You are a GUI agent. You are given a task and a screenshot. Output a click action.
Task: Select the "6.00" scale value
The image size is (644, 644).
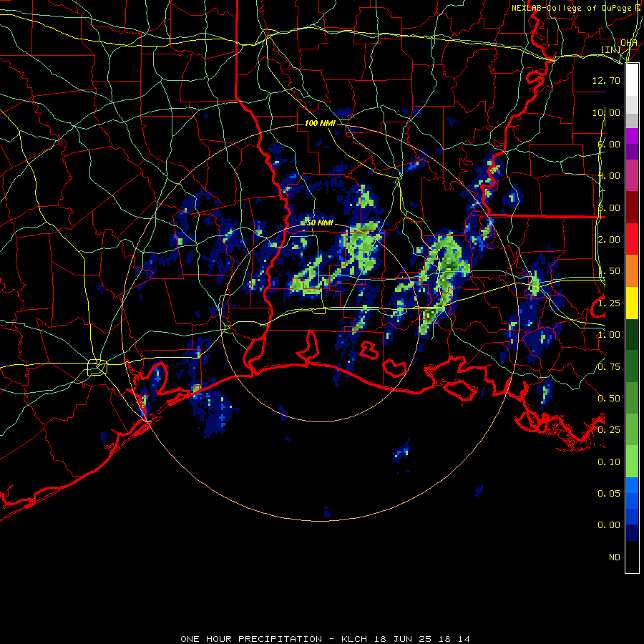click(609, 144)
